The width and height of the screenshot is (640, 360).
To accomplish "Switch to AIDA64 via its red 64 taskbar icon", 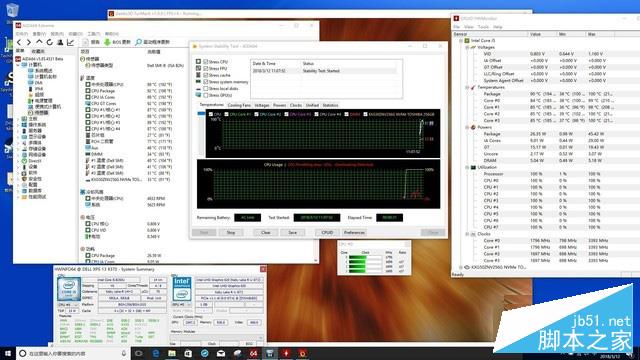I will [253, 353].
